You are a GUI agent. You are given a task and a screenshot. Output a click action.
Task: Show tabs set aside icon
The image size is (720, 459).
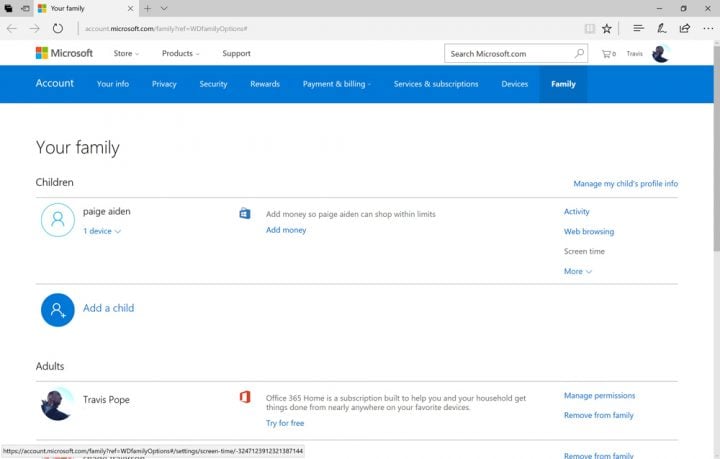pos(8,8)
